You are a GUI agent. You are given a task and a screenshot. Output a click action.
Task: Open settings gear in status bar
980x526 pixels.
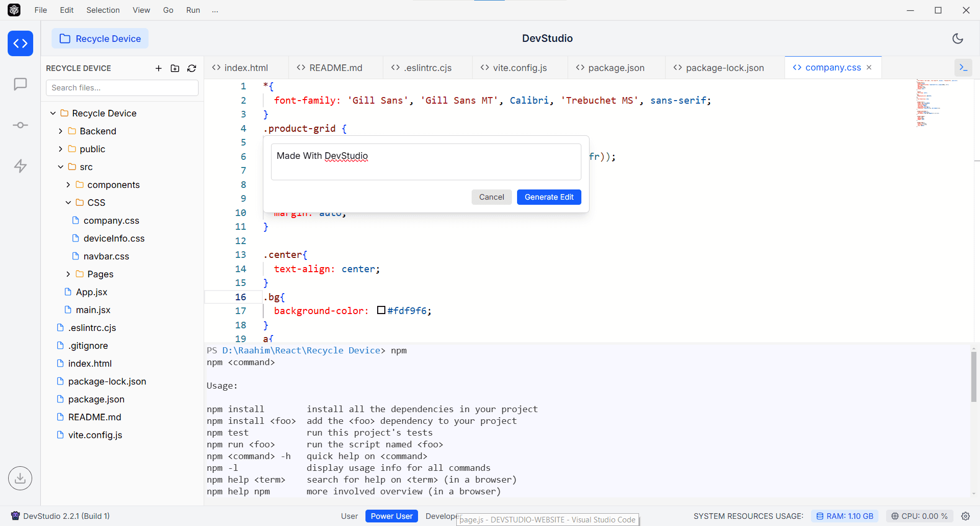point(966,516)
